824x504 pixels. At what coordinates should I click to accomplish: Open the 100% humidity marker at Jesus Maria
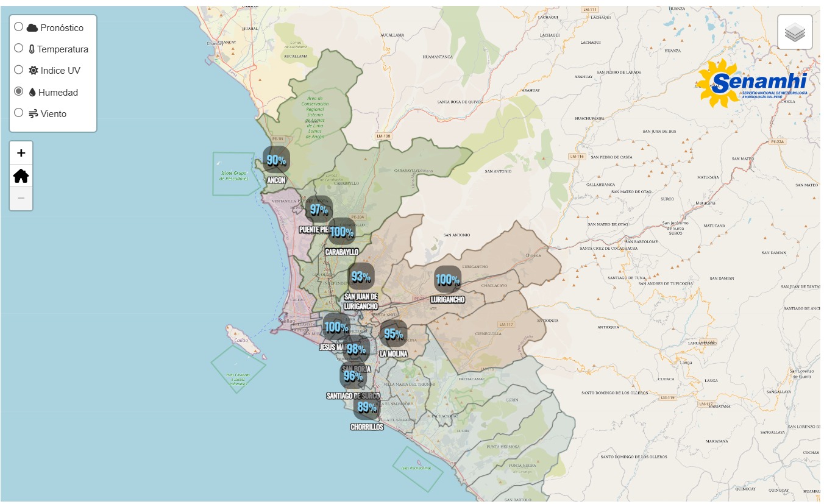point(336,327)
